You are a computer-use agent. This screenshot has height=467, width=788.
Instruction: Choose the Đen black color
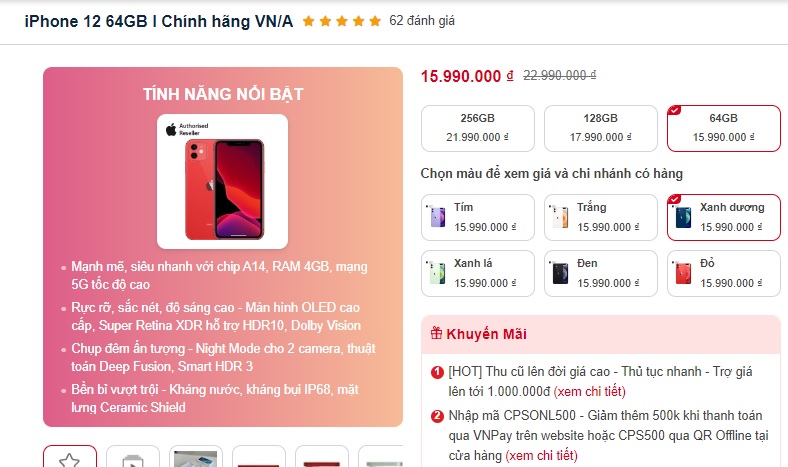point(601,273)
